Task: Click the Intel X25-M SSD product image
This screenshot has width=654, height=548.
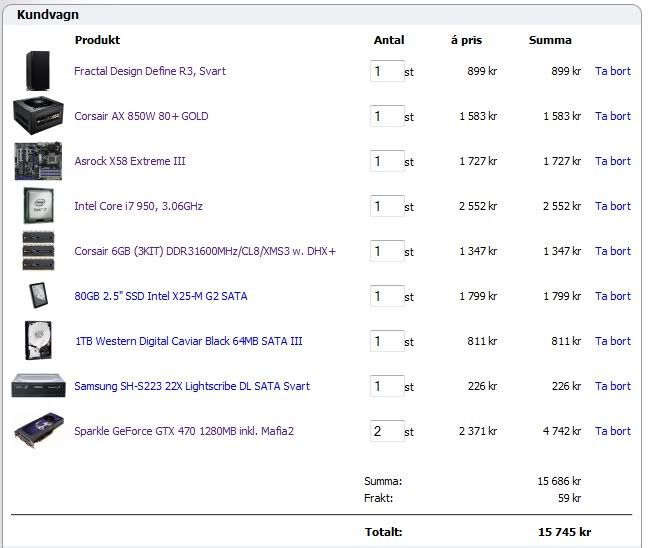Action: pyautogui.click(x=38, y=296)
